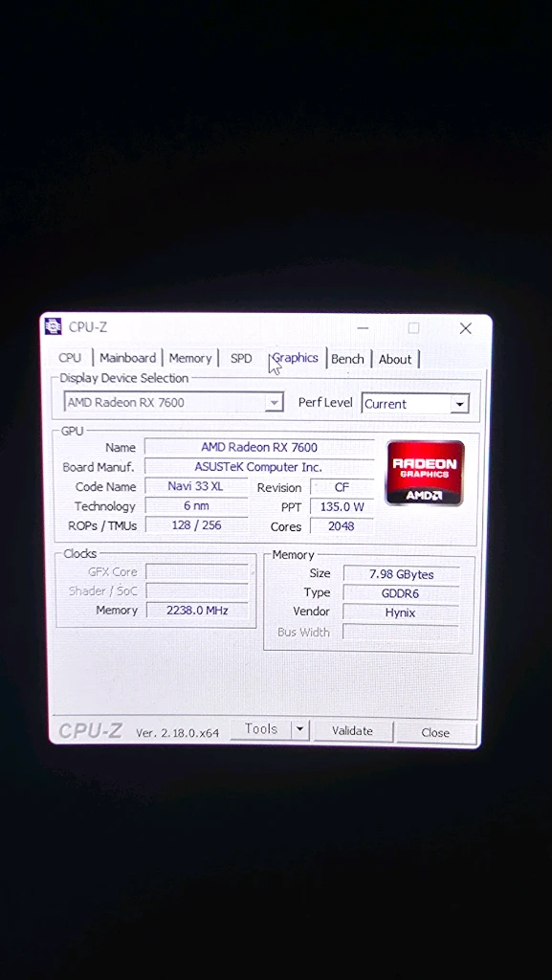Click the 135.0 W PPT value

point(342,507)
